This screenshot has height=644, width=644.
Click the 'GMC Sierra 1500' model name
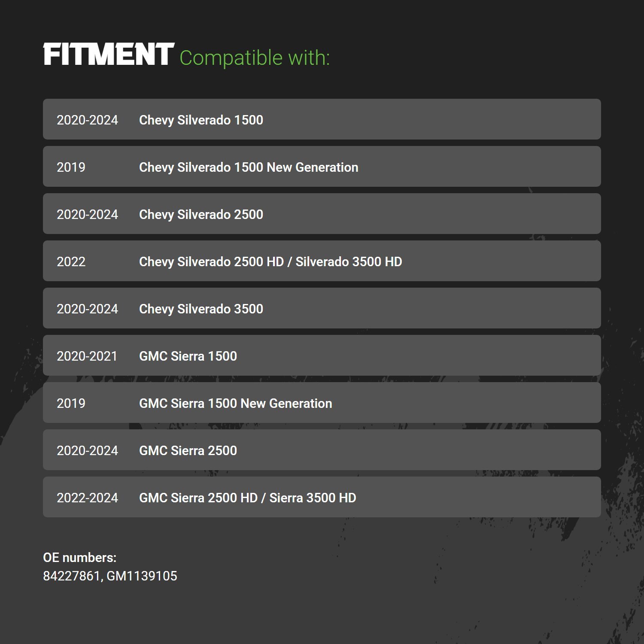pos(188,356)
